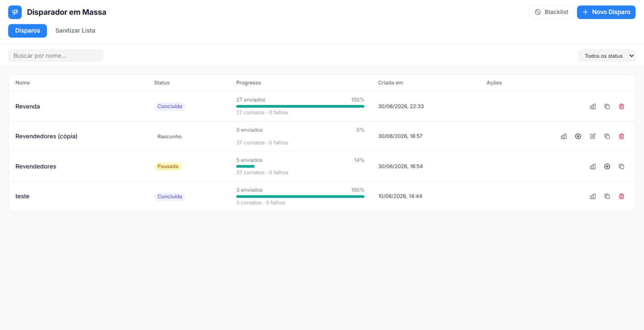Click the 3 contatos · 0 falhos text
The width and height of the screenshot is (644, 330).
point(261,203)
